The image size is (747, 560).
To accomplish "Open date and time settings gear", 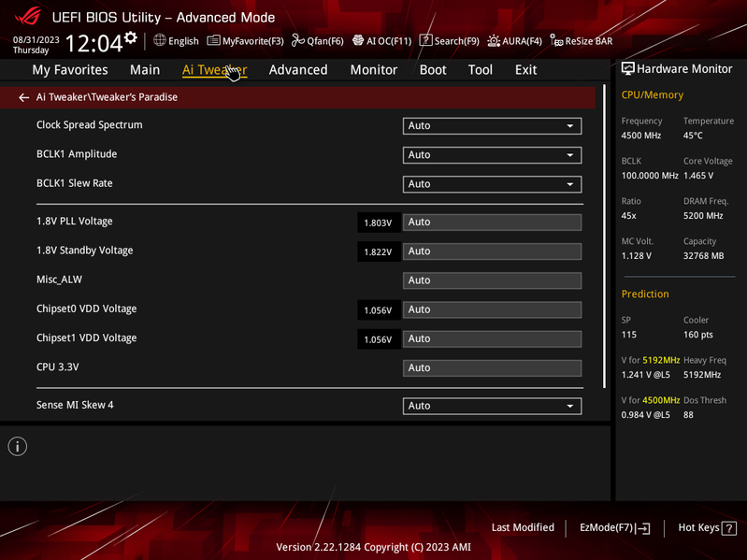I will click(131, 37).
